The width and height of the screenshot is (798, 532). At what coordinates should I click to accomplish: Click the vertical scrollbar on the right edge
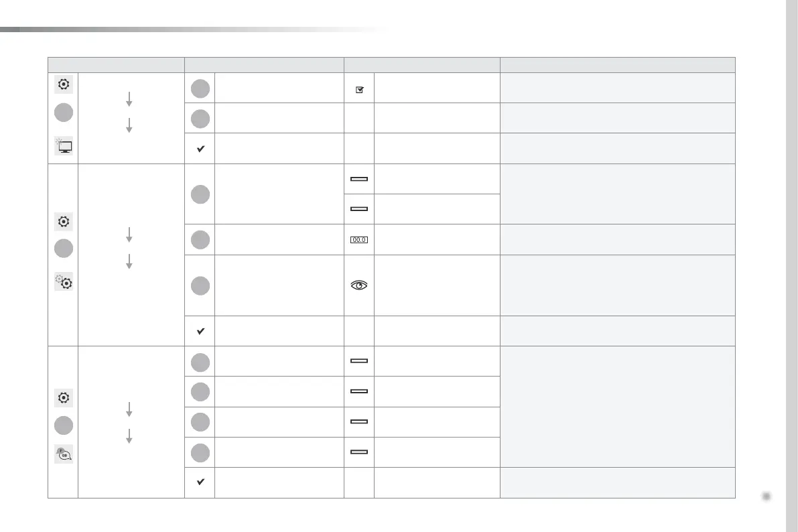coord(791,266)
